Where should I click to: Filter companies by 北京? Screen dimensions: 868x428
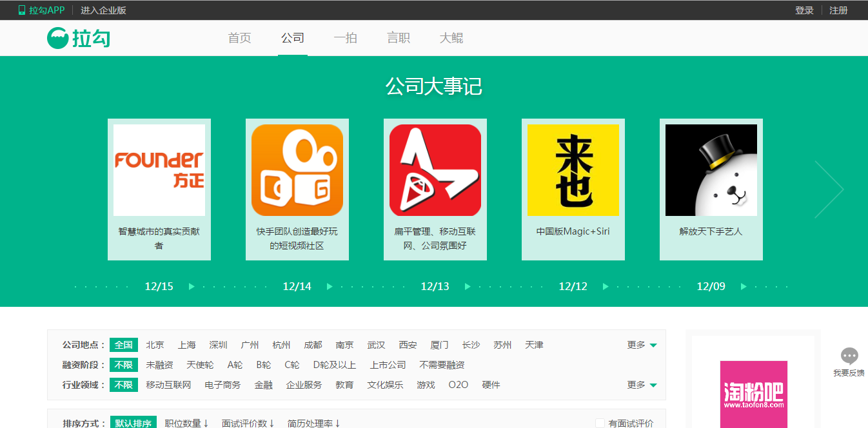[155, 345]
